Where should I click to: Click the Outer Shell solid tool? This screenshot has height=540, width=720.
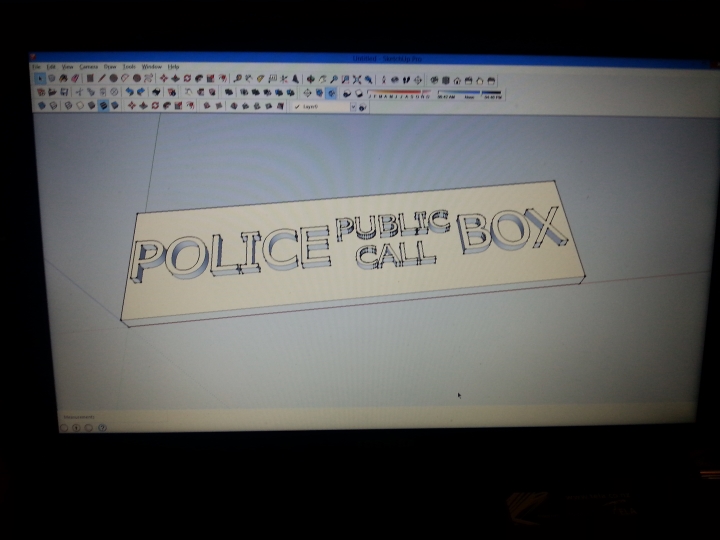pyautogui.click(x=229, y=92)
